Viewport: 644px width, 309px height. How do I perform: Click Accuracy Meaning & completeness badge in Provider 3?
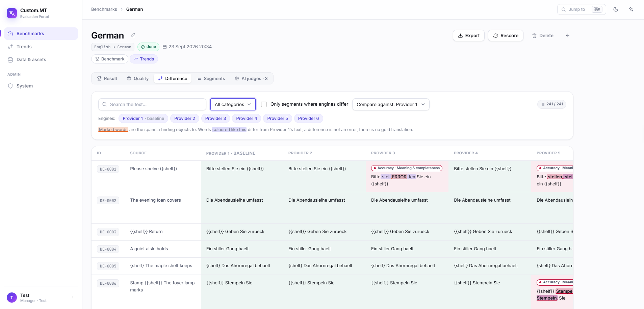pos(407,168)
